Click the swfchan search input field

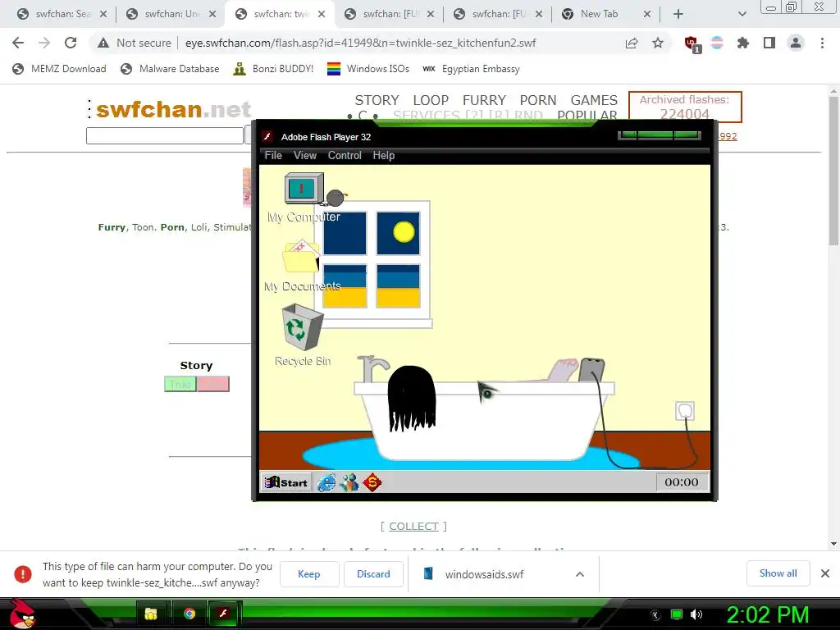[x=165, y=135]
